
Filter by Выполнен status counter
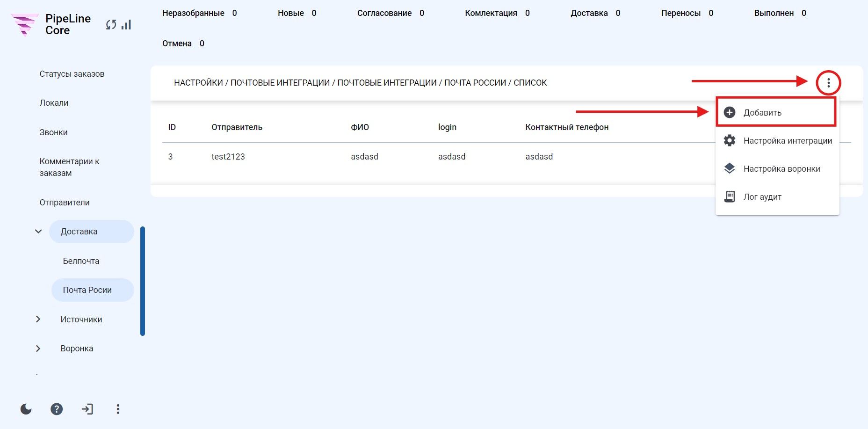click(x=780, y=13)
